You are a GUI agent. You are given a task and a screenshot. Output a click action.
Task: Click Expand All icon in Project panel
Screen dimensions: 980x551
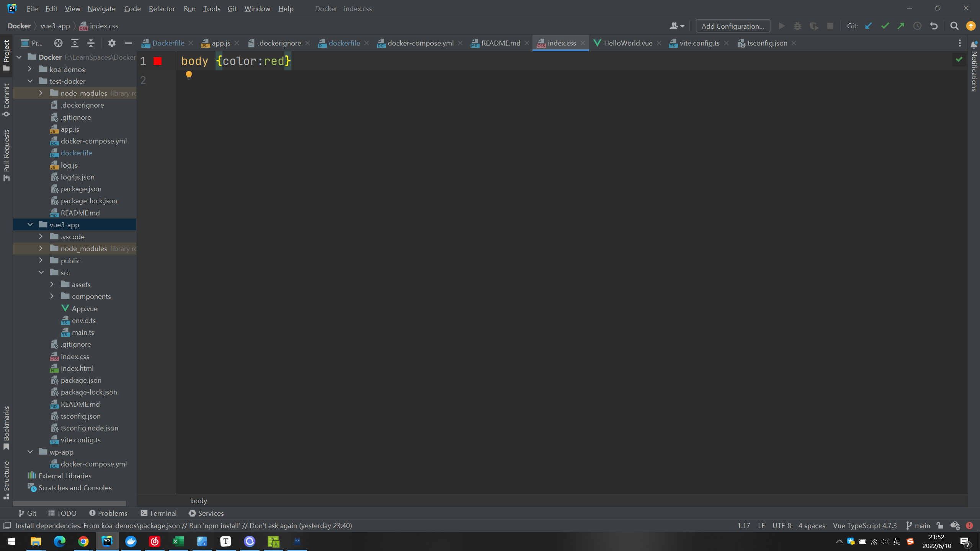(x=75, y=43)
